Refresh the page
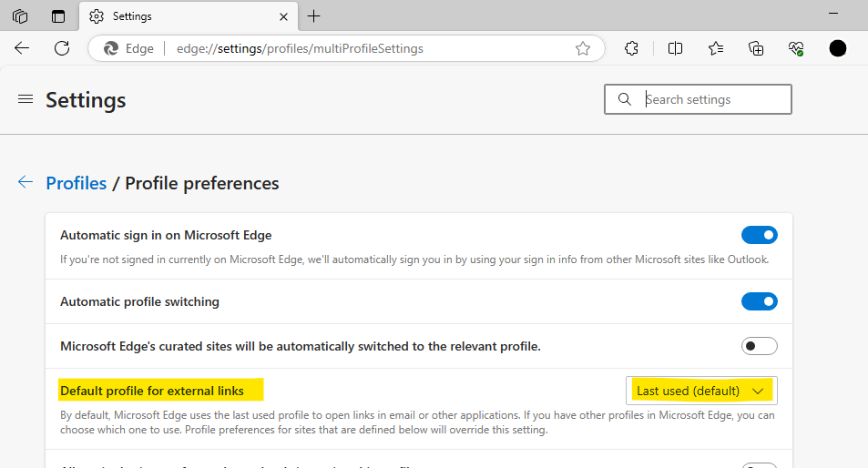Viewport: 868px width, 468px height. point(62,48)
